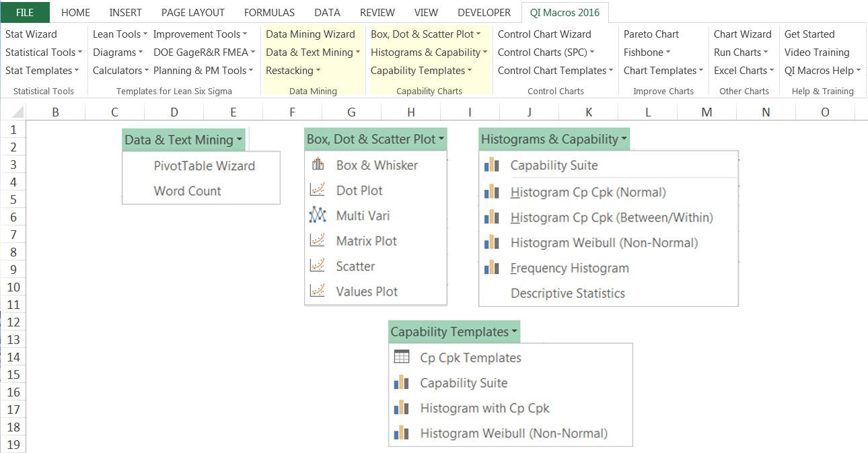The image size is (868, 453).
Task: Create a Pareto Chart
Action: tap(651, 34)
